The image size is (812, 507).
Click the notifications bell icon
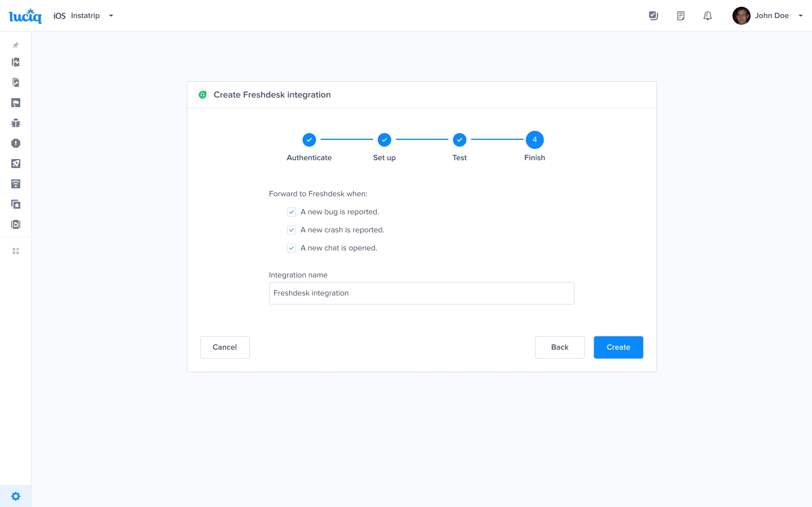point(707,16)
